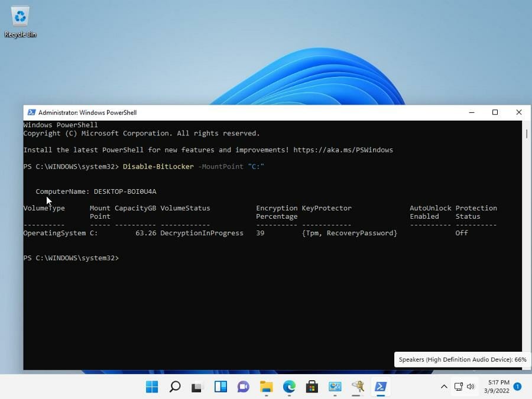The width and height of the screenshot is (532, 399).
Task: Show hidden tray icons chevron
Action: coord(444,387)
